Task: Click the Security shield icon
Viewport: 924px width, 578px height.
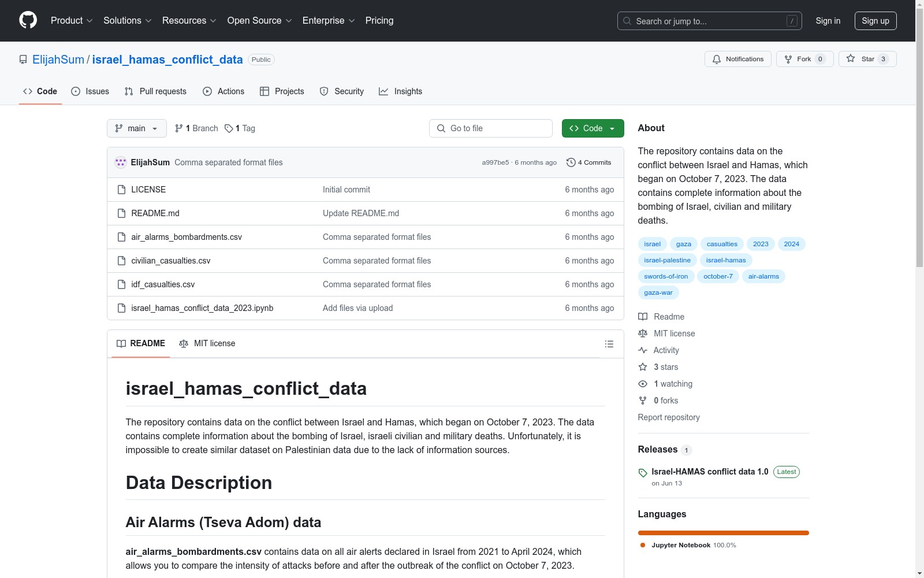Action: [324, 91]
